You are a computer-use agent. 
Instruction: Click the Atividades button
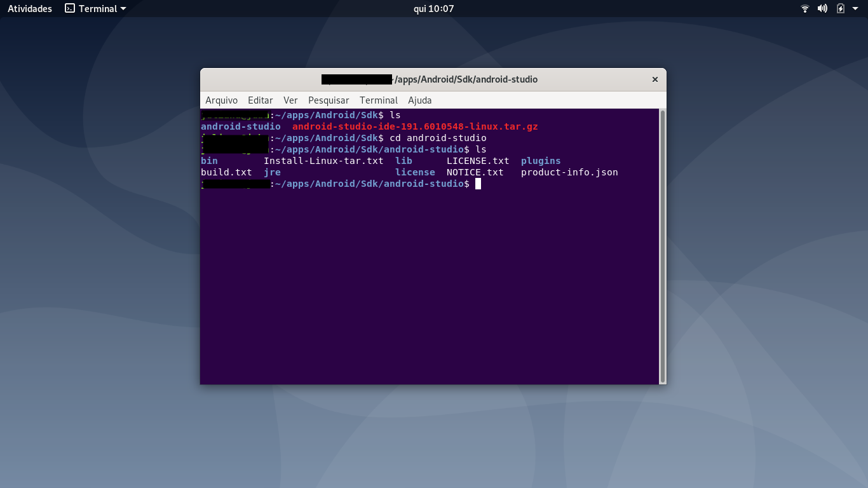tap(30, 8)
